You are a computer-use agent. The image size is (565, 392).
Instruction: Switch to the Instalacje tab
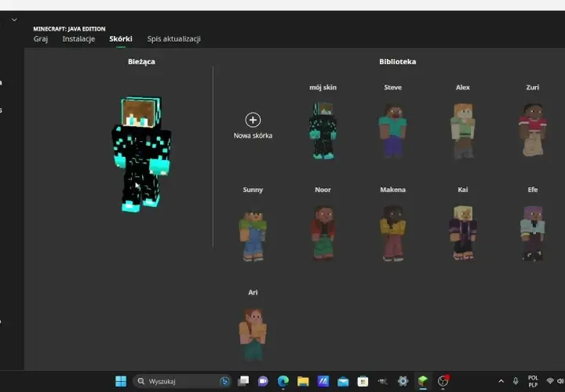(x=78, y=39)
